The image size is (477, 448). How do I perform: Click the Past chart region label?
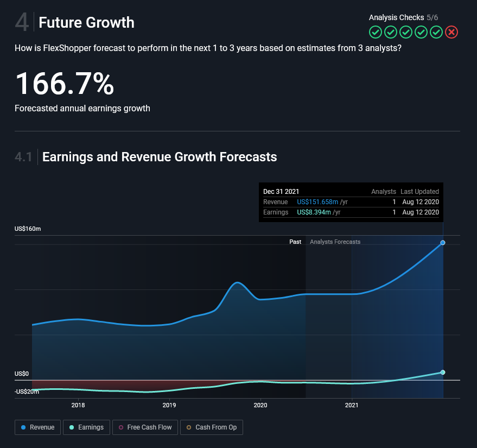[x=295, y=242]
